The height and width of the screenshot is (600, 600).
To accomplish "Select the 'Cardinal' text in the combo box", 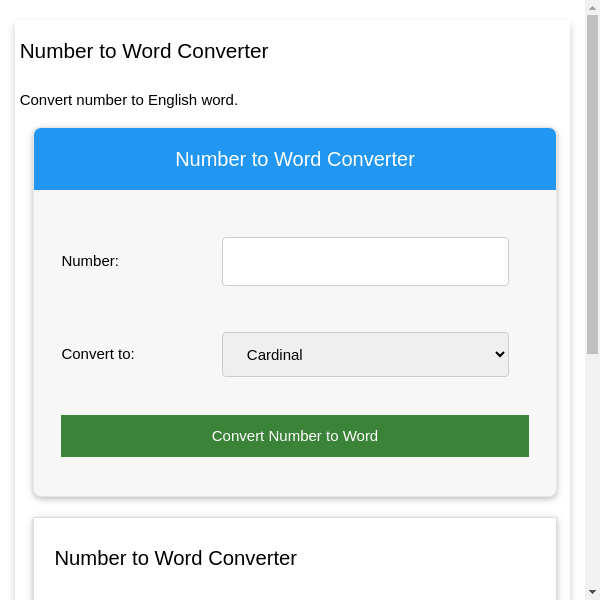I will [274, 354].
